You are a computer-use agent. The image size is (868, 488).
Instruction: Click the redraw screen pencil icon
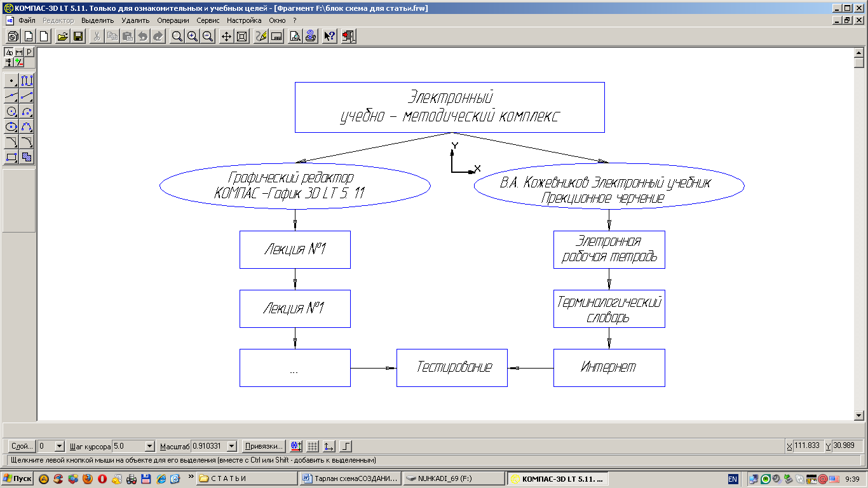click(261, 36)
